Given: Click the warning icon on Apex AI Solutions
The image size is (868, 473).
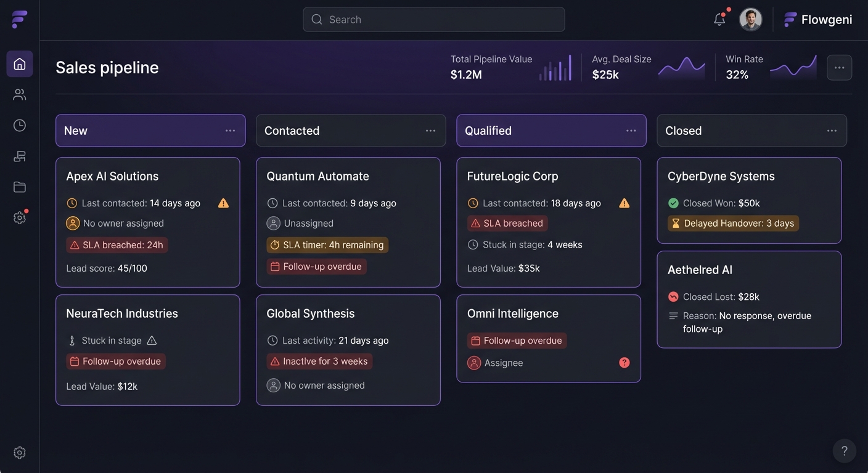Looking at the screenshot, I should point(223,203).
